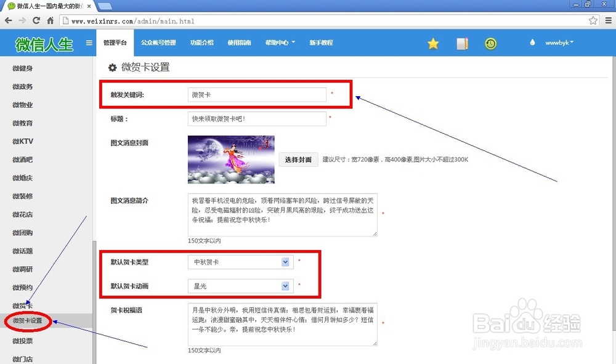Click the gear icon beside 微贺卡设置 heading
The width and height of the screenshot is (616, 364).
click(x=113, y=68)
